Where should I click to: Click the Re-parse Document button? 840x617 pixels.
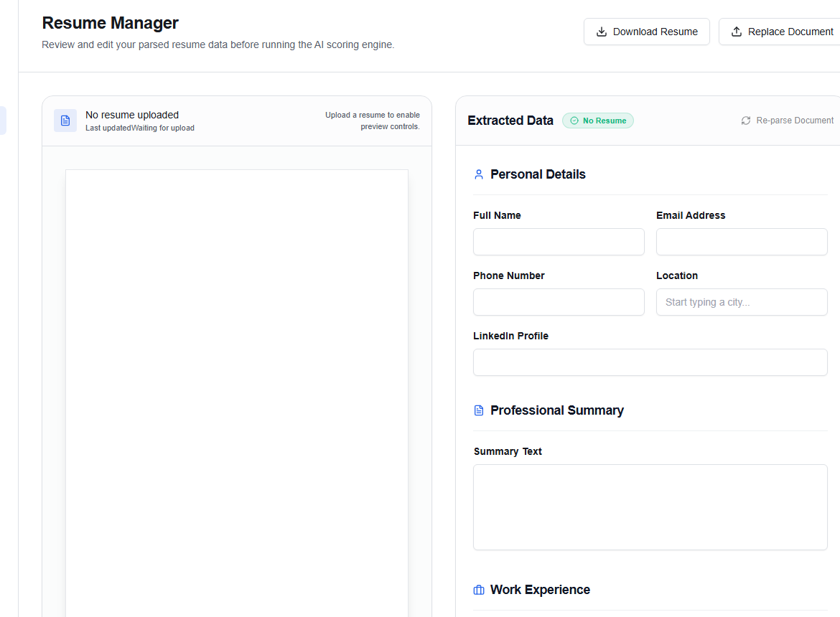(787, 121)
